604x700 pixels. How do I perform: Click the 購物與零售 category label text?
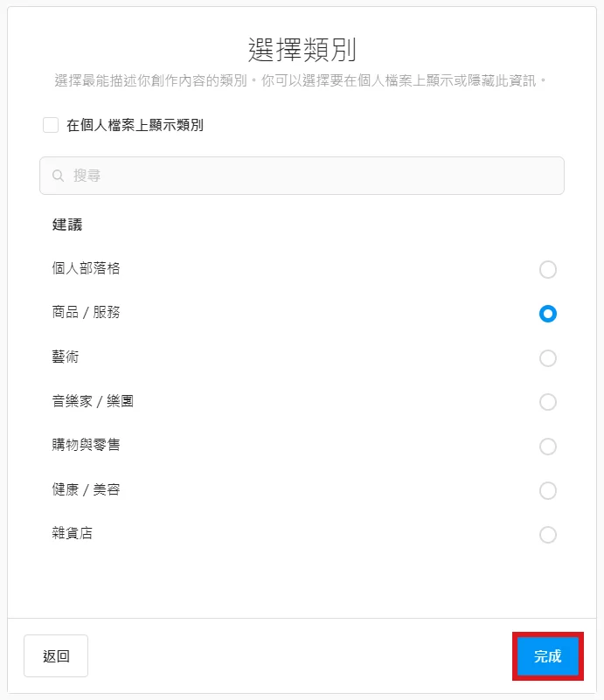[x=86, y=445]
